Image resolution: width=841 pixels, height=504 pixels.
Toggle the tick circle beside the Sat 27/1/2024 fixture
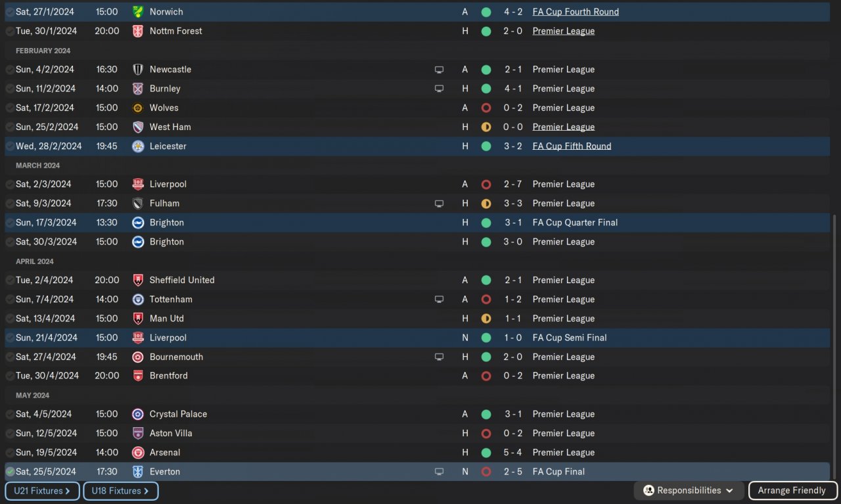coord(10,12)
